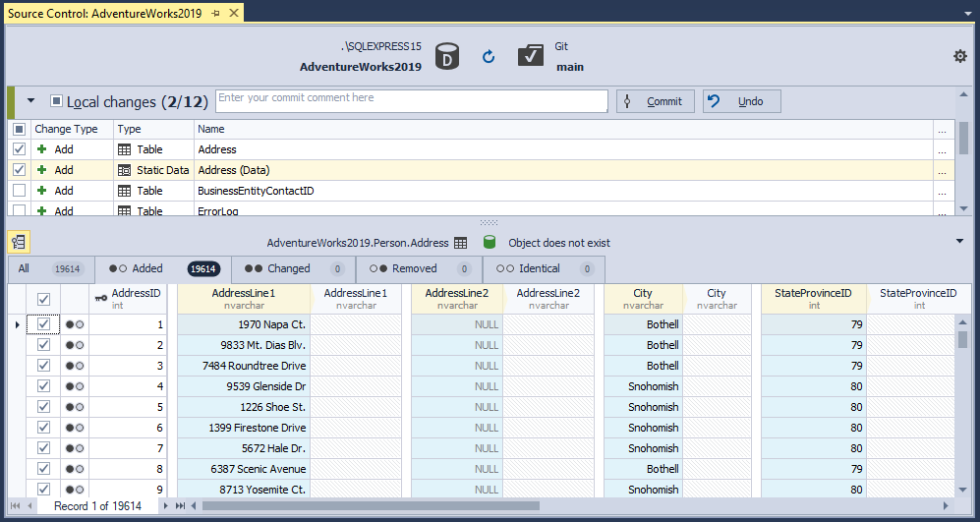The width and height of the screenshot is (980, 522).
Task: Select the 6387 Scenic Avenue cell
Action: [244, 469]
